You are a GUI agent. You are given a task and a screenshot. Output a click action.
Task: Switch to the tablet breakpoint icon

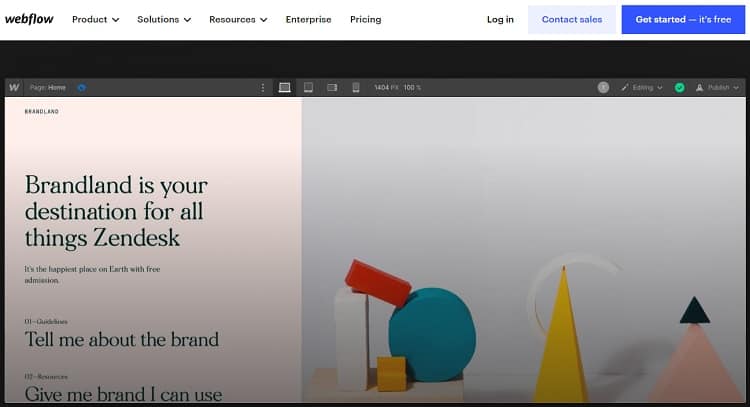click(x=309, y=88)
